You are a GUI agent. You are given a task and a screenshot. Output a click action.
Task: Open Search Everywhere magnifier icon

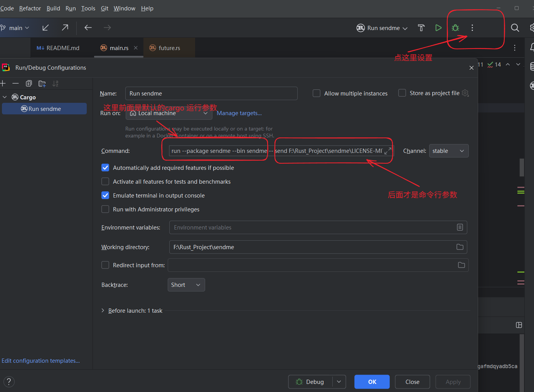[515, 28]
